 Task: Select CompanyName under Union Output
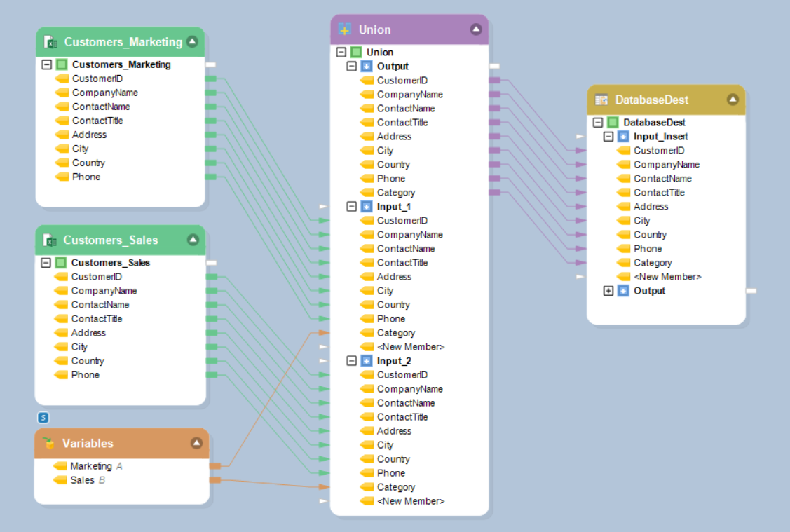409,95
